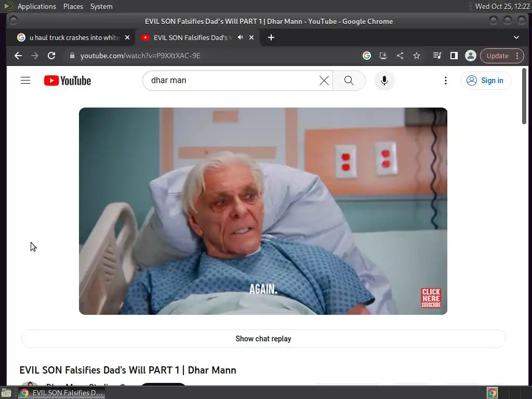Toggle Chrome side panel icon
The image size is (532, 399).
[x=454, y=56]
